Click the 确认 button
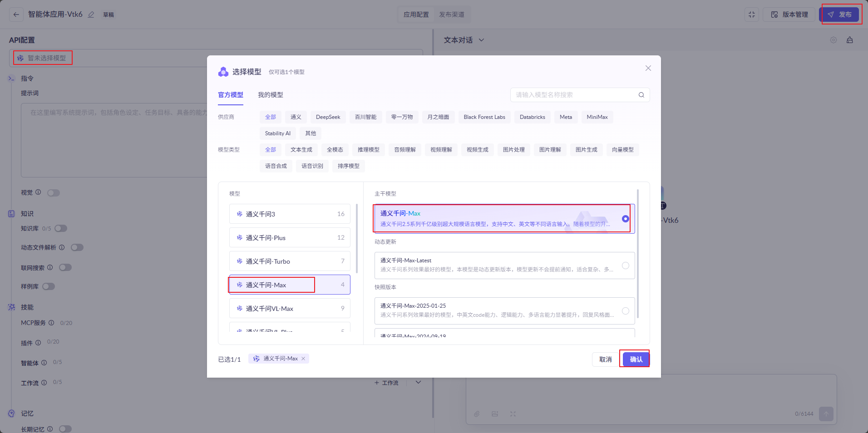868x433 pixels. pos(636,359)
